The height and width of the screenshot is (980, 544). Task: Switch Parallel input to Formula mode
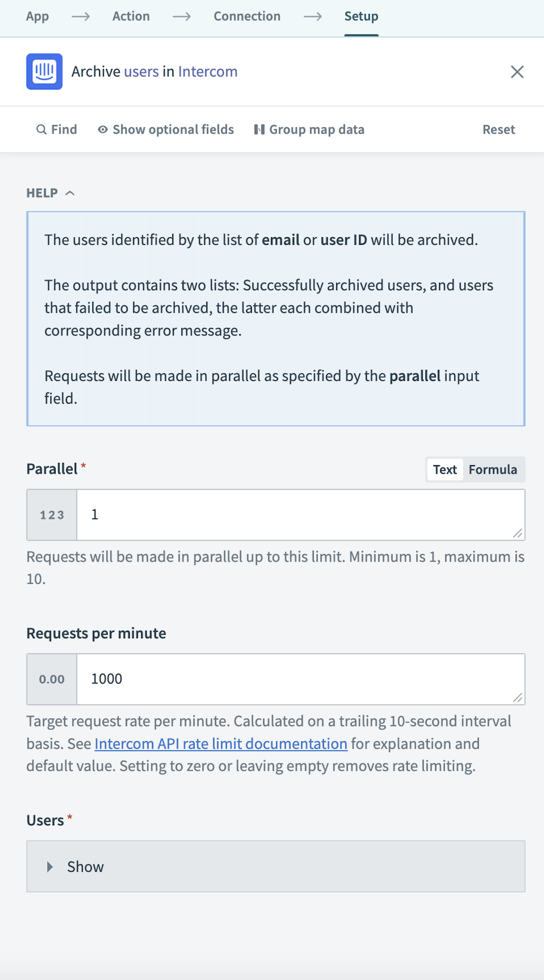click(x=493, y=469)
